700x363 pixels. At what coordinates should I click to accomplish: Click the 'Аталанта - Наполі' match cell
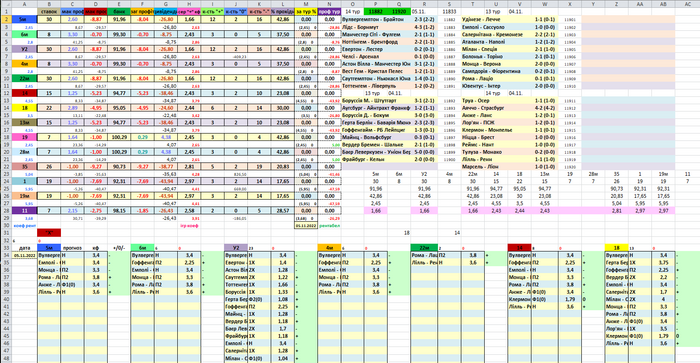coord(496,42)
